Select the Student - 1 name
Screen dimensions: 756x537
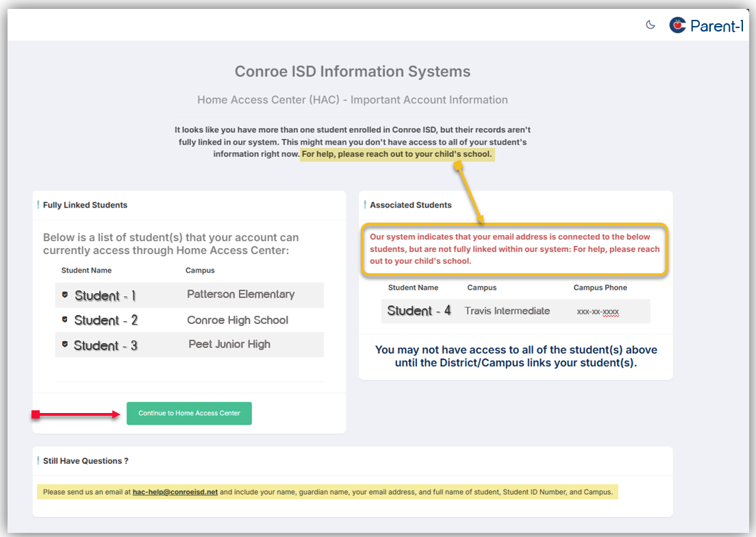tap(105, 296)
